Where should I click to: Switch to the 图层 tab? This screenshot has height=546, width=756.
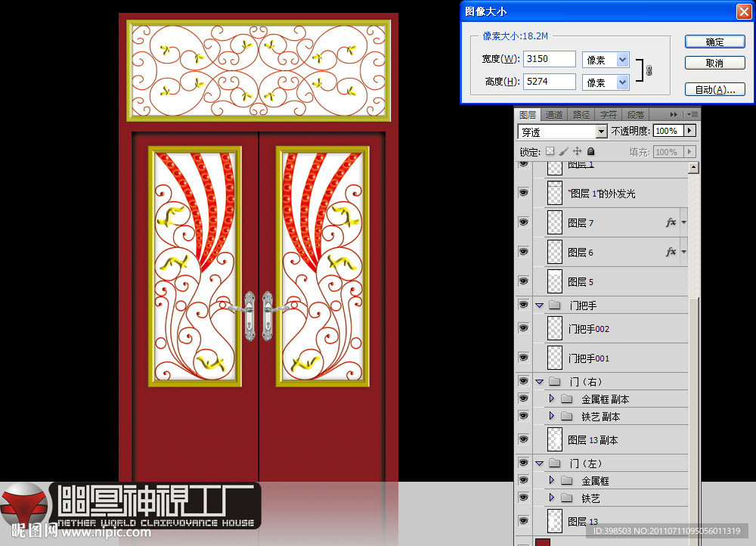coord(528,115)
